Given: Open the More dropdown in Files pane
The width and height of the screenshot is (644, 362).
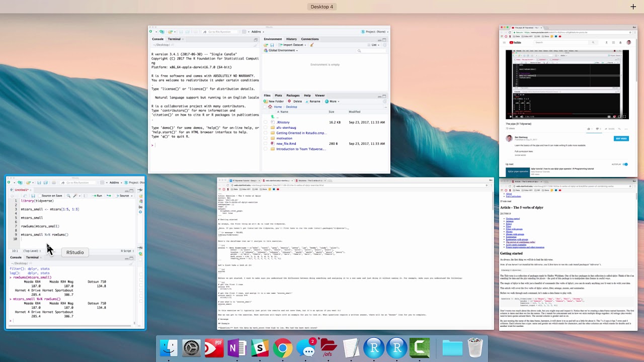Looking at the screenshot, I should (333, 101).
